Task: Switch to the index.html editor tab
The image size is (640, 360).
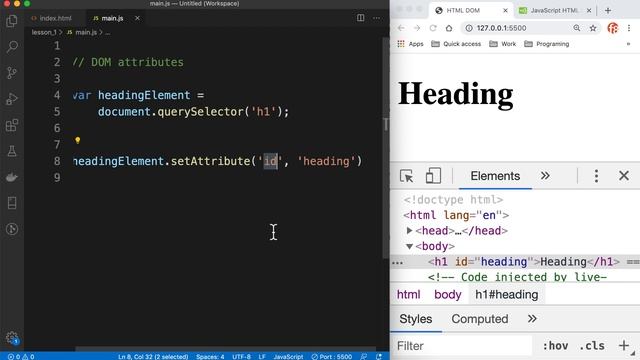Action: point(51,18)
